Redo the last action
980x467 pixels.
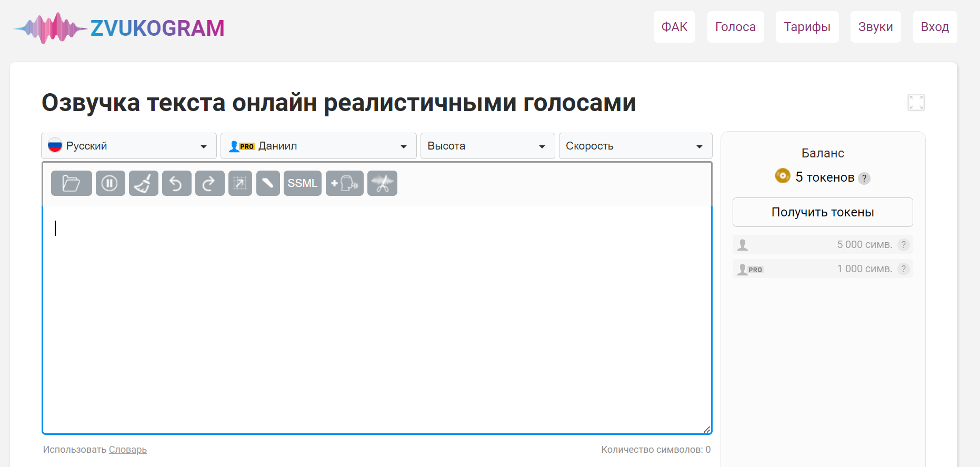point(210,183)
